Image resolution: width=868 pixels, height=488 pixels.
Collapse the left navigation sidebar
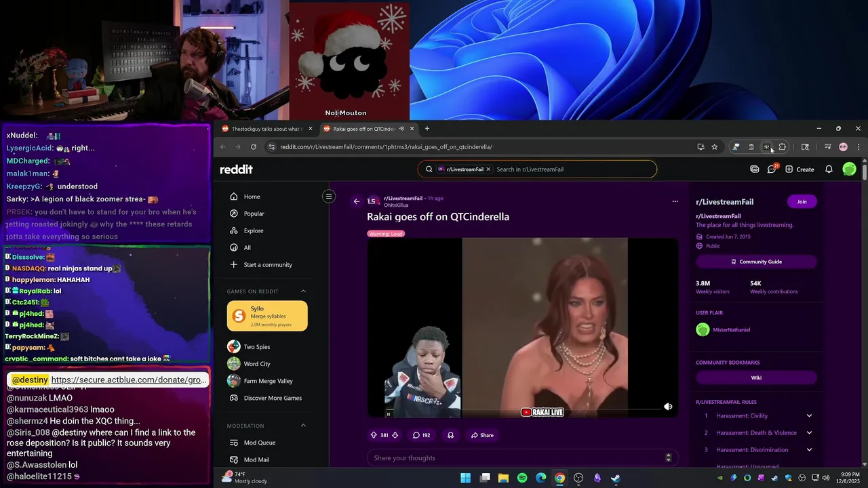(329, 197)
